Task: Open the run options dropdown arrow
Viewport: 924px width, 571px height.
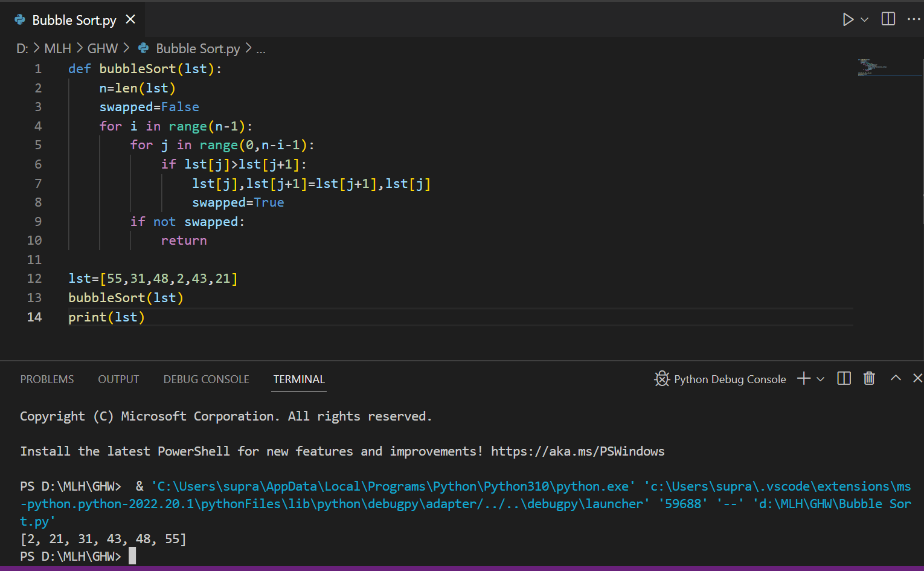Action: 865,20
